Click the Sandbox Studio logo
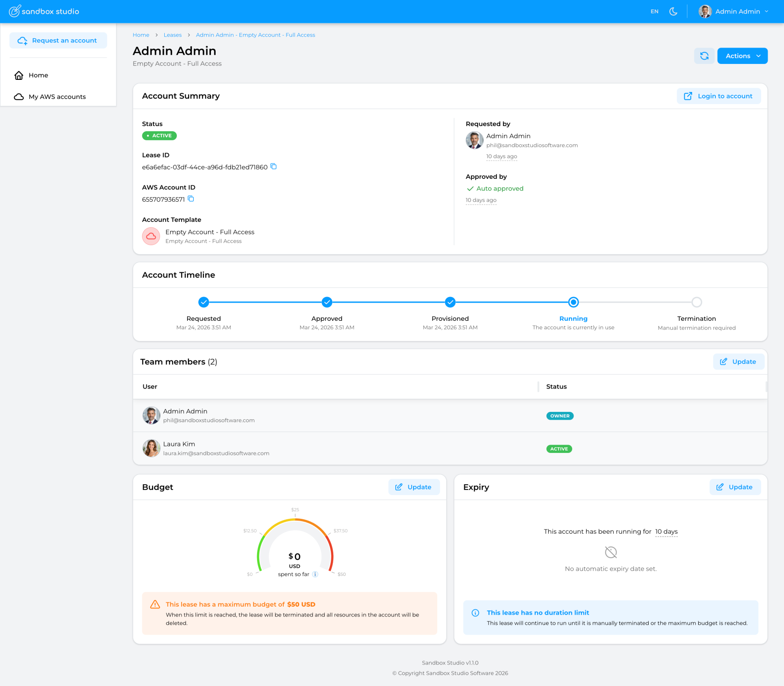This screenshot has width=784, height=686. pyautogui.click(x=44, y=11)
